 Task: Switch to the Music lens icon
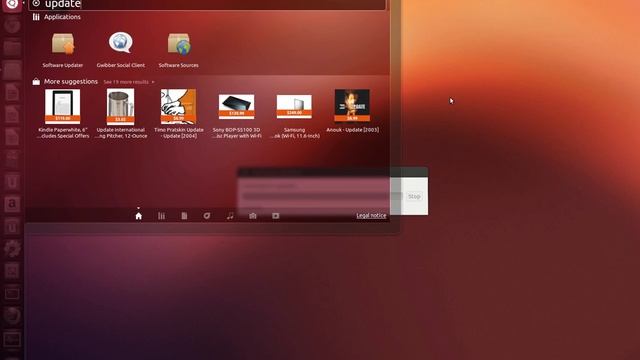coord(230,216)
